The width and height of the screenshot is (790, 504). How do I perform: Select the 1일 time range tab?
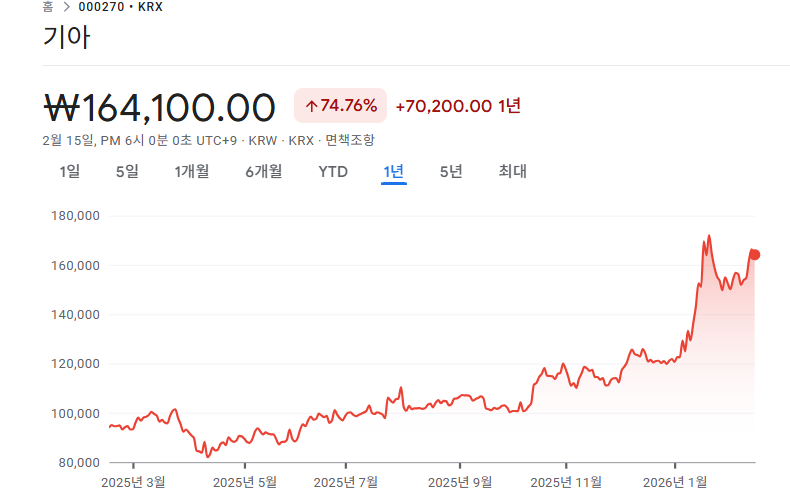70,171
